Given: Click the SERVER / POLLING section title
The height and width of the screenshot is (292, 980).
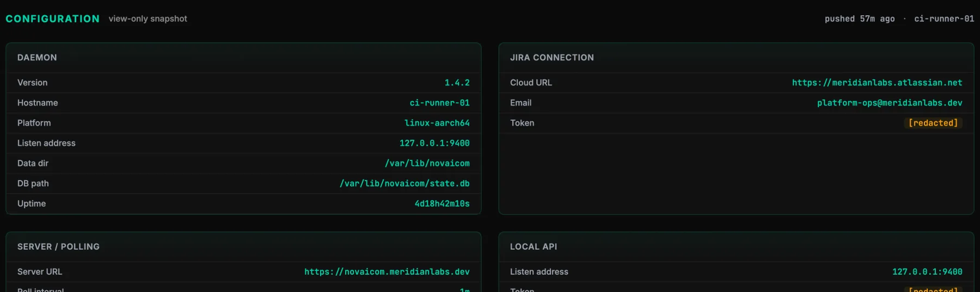Looking at the screenshot, I should click(x=58, y=247).
